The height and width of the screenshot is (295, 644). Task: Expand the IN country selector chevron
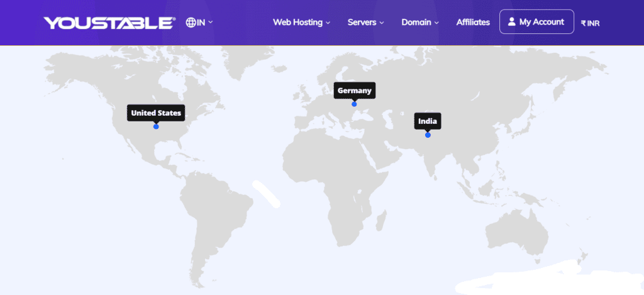point(211,22)
